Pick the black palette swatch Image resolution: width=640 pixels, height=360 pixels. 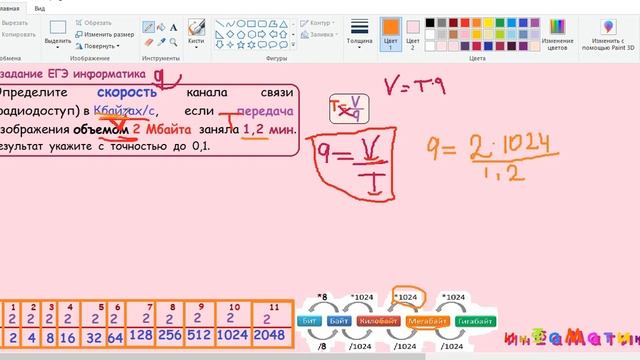pyautogui.click(x=430, y=23)
